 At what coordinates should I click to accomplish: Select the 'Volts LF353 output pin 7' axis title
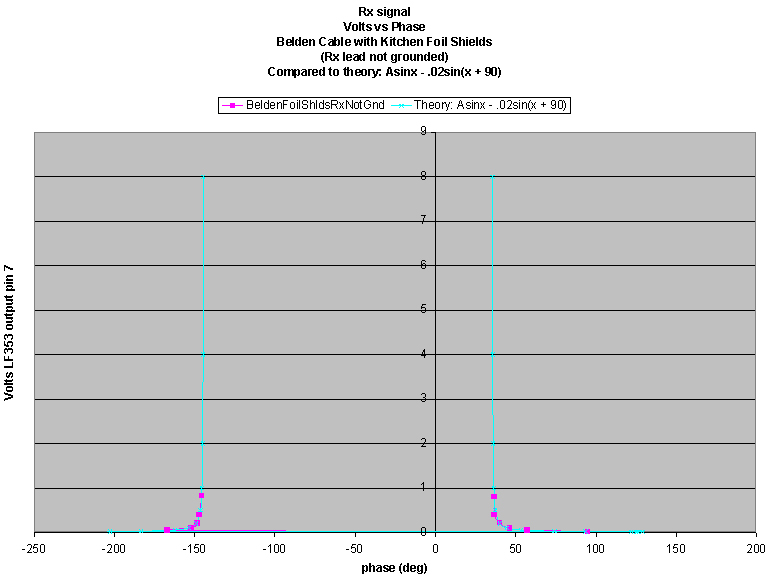9,333
